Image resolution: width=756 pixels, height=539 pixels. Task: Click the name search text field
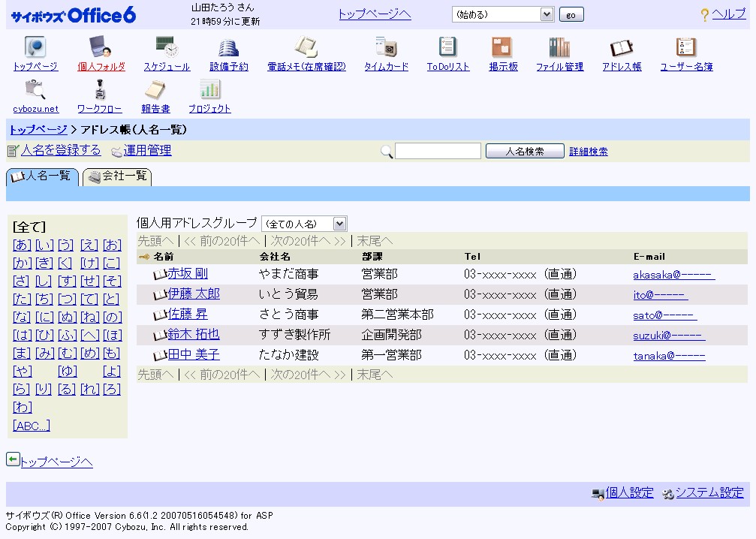[438, 152]
